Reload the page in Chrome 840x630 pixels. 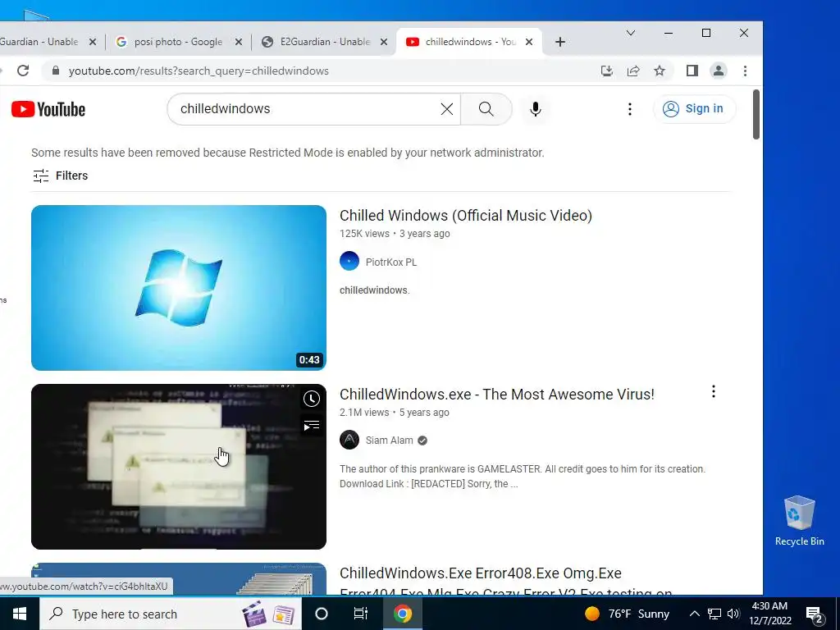(22, 71)
